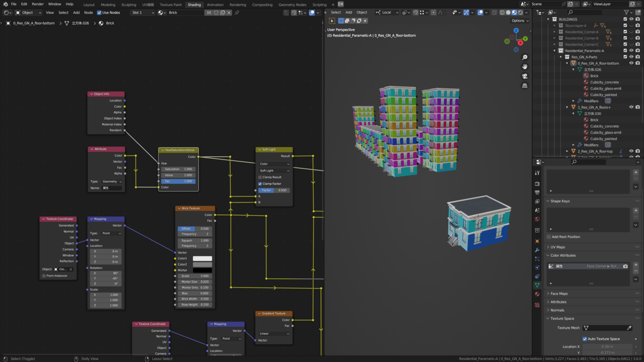Disable Auto Texture Space checkbox

[585, 339]
